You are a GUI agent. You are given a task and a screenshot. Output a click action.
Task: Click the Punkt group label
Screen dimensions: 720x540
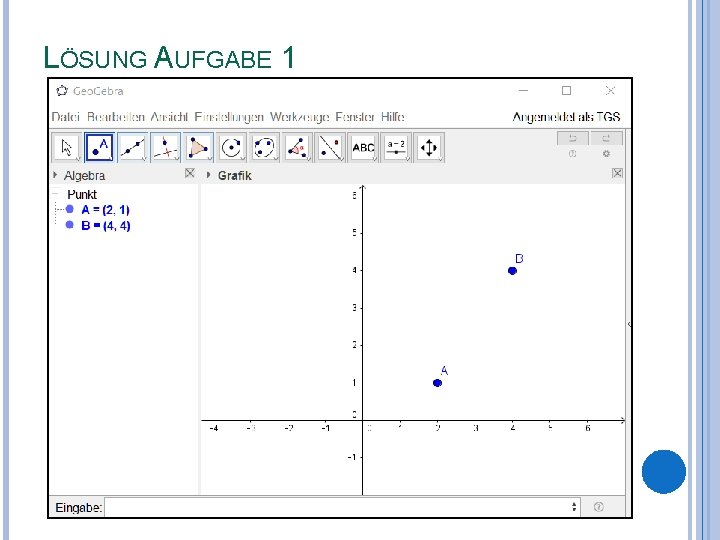82,194
